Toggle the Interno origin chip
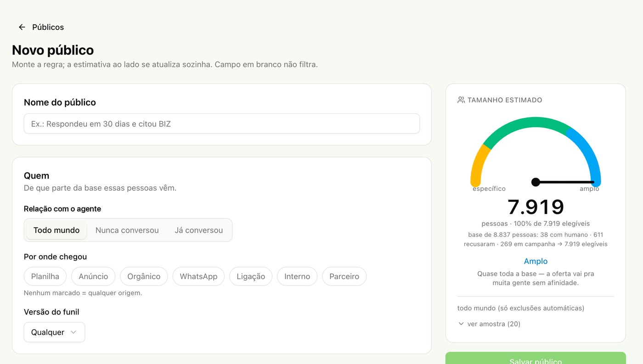 pos(297,276)
